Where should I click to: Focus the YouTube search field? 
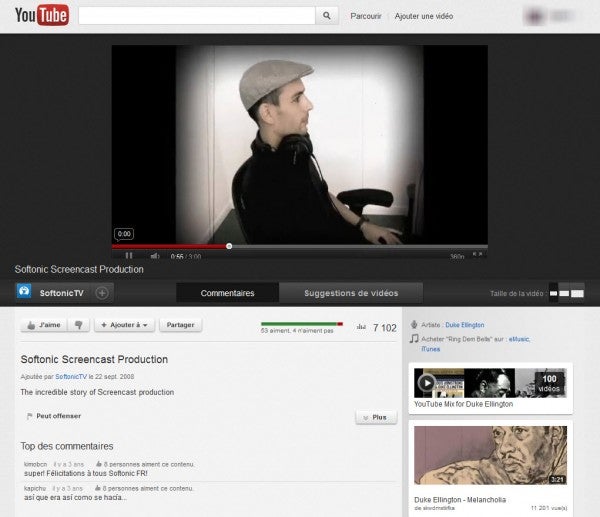coord(197,16)
